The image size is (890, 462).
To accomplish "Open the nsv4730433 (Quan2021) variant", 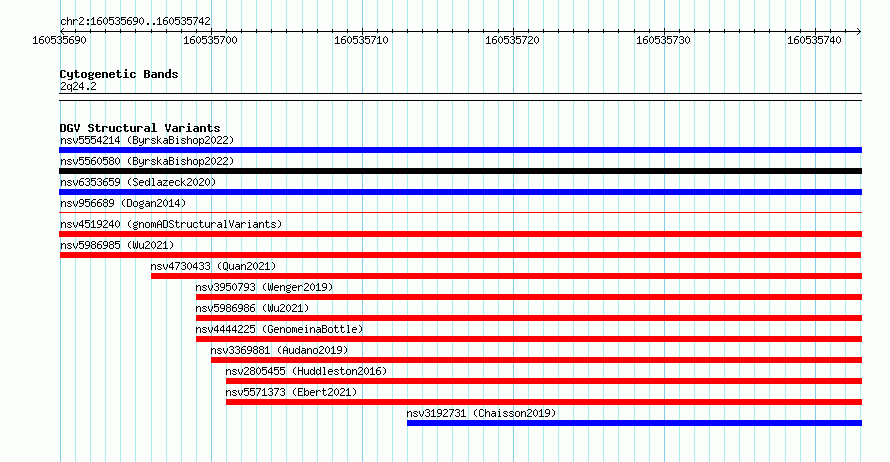I will 213,266.
